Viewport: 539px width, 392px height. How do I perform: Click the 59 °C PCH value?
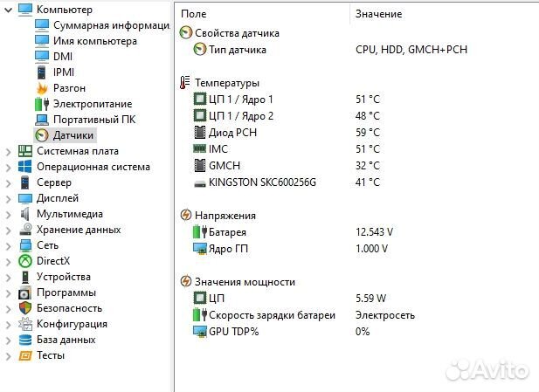point(368,133)
